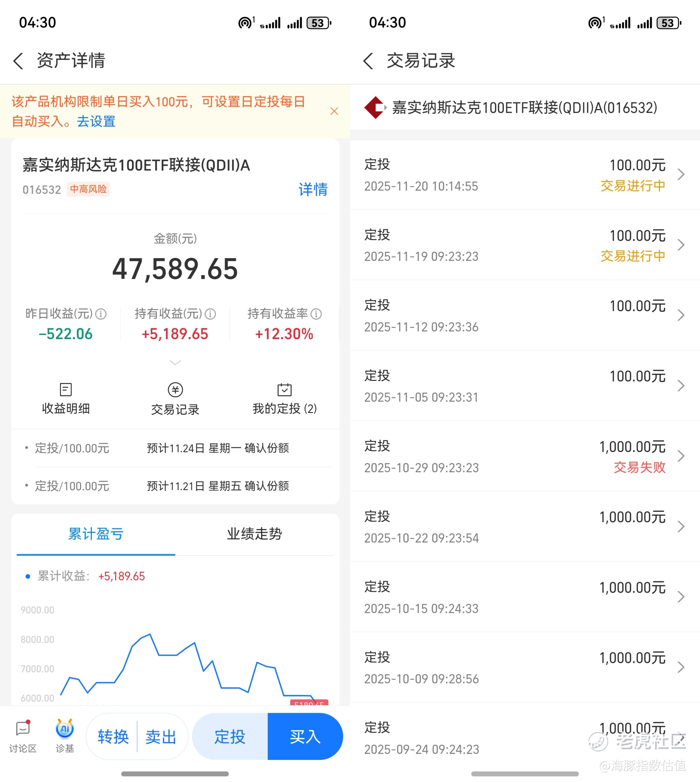Switch to 业绩走势 tab
This screenshot has height=782, width=700.
point(254,534)
